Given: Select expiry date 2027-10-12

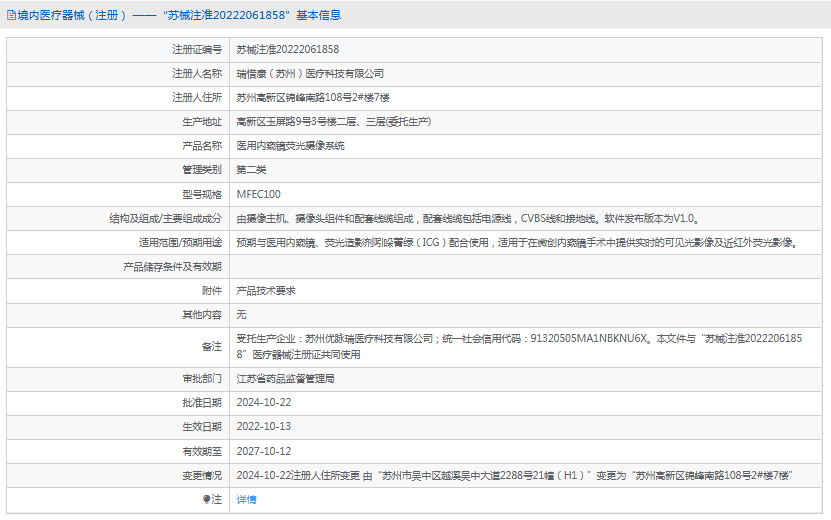Looking at the screenshot, I should click(x=264, y=451).
